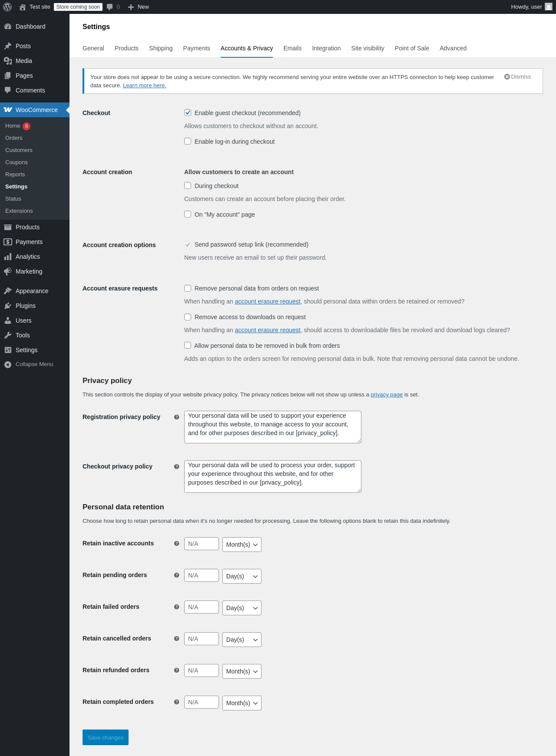
Task: Expand Retain failed orders Day(s) dropdown
Action: 242,608
